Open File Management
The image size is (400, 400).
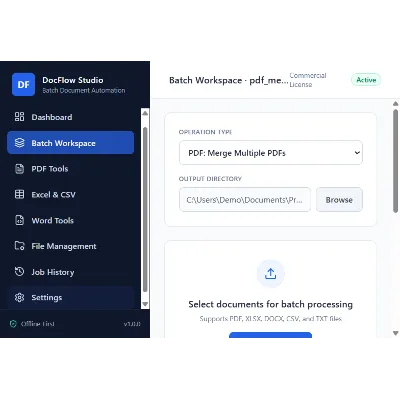[x=70, y=246]
